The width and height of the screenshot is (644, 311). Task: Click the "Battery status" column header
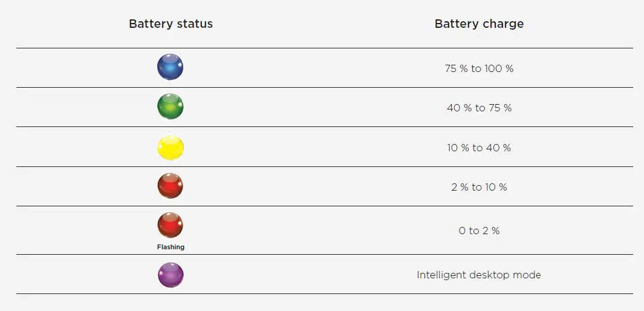171,24
